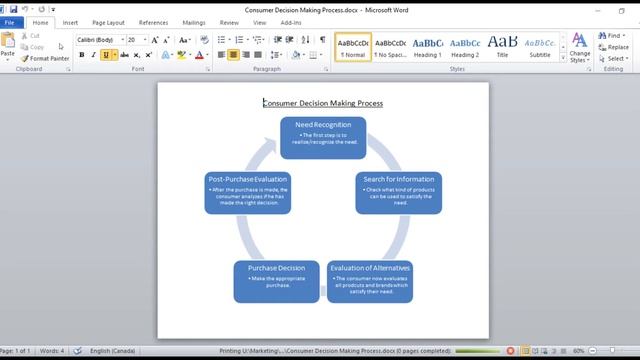Click Decrease Indent icon
Screen dimensions: 640x360
(x=278, y=40)
